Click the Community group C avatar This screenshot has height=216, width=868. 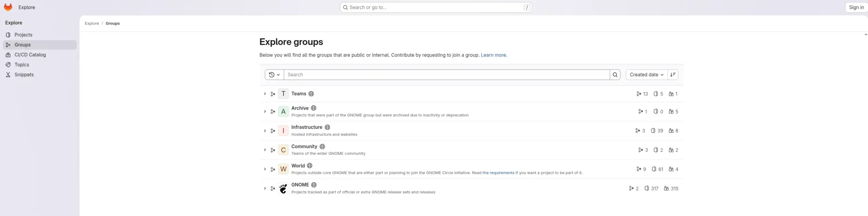click(283, 150)
